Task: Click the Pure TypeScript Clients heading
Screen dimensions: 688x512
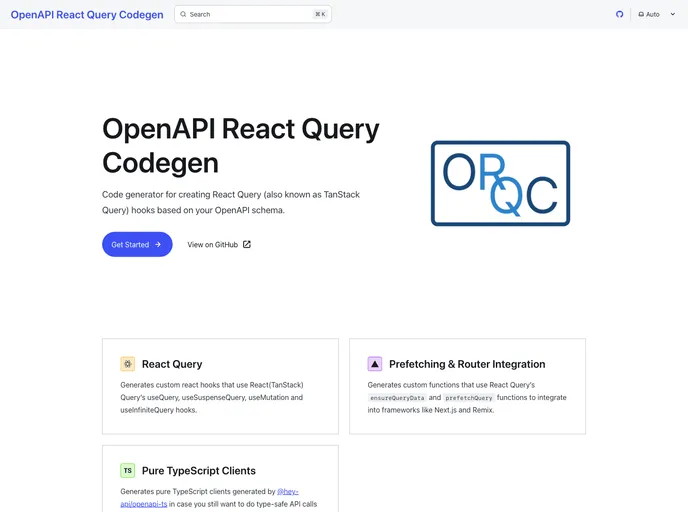Action: (x=199, y=471)
